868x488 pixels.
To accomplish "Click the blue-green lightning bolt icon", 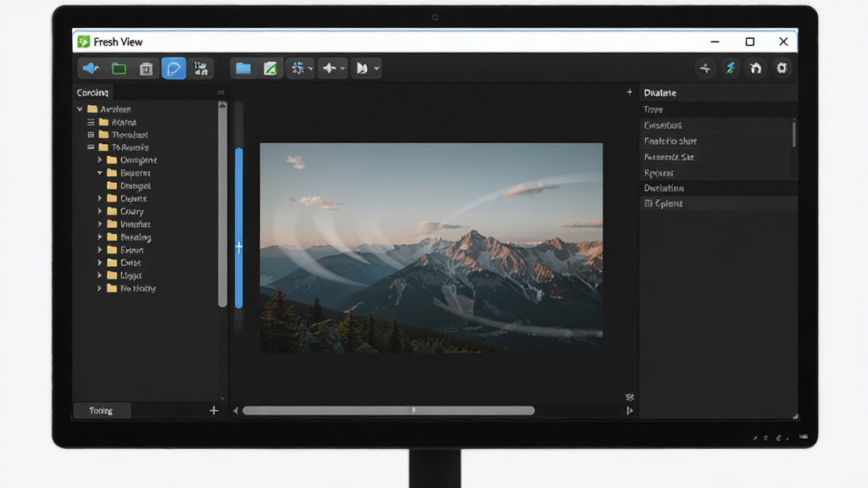I will [731, 68].
